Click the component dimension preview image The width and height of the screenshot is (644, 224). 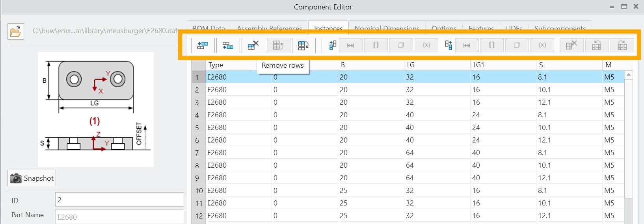tap(95, 109)
